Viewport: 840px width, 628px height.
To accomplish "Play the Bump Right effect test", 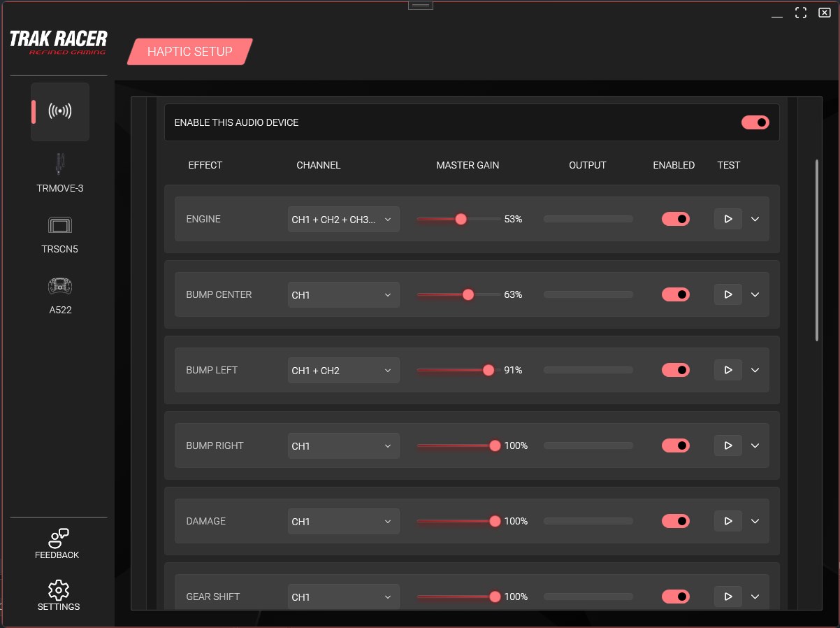I will coord(728,445).
